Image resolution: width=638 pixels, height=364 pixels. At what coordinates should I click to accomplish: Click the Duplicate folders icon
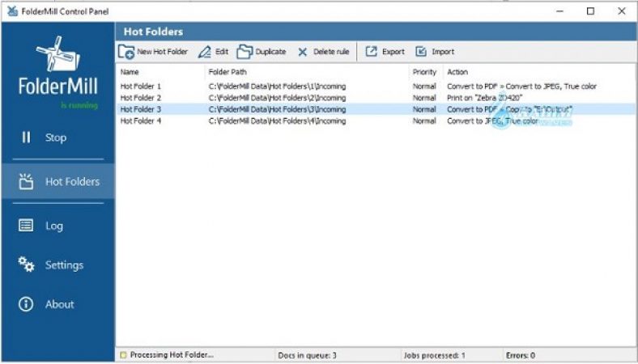(245, 52)
